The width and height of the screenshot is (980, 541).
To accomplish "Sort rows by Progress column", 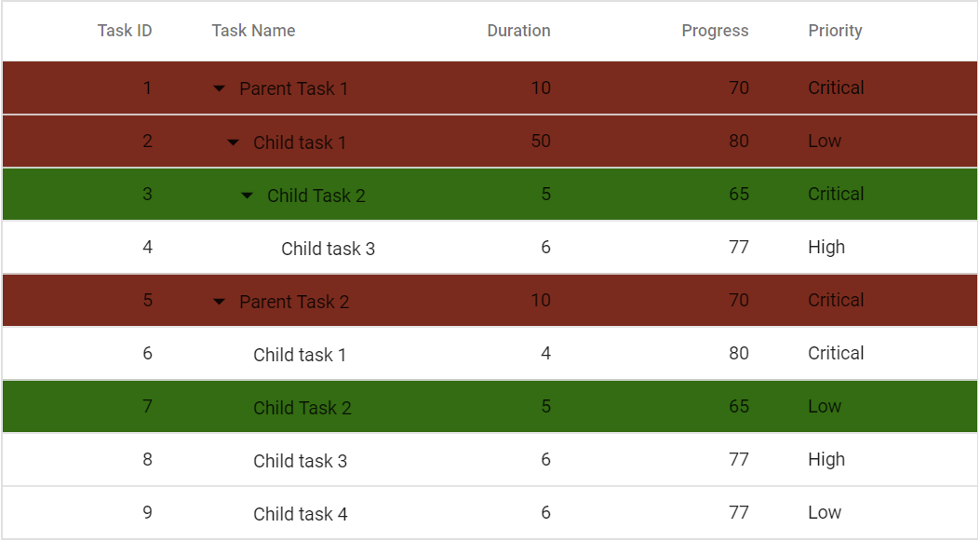I will pos(715,31).
